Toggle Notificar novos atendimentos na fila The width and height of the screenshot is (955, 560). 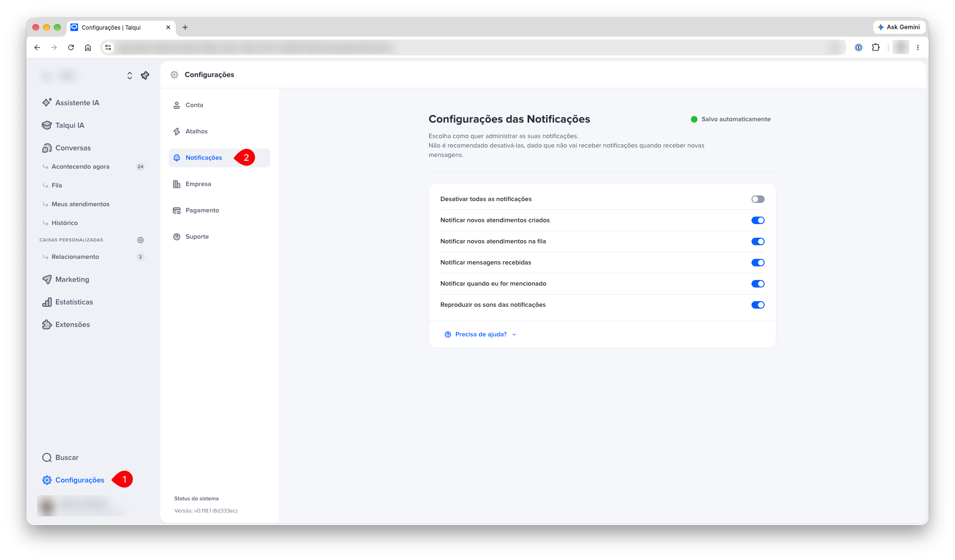pos(758,241)
